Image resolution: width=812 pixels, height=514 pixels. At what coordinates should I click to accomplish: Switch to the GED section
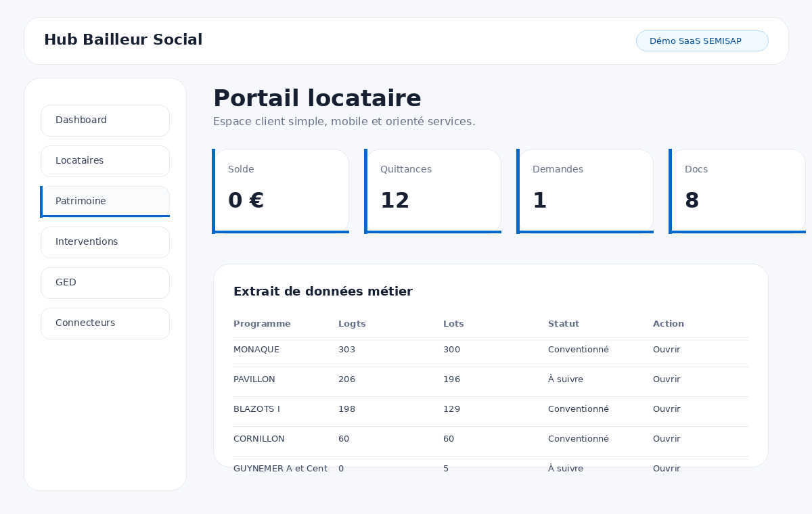105,283
